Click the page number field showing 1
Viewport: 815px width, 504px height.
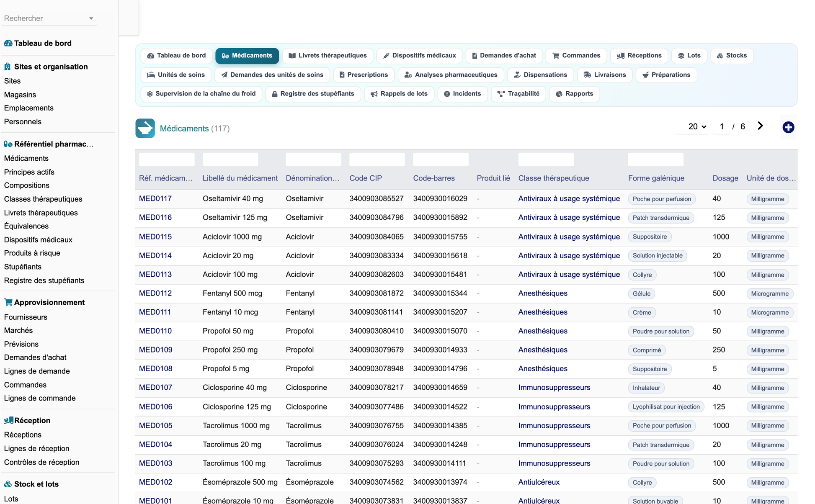tap(722, 126)
